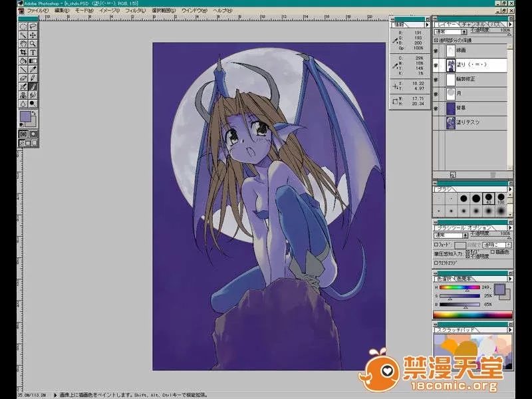The width and height of the screenshot is (532, 399).
Task: Select the Paint Bucket tool
Action: (x=23, y=61)
